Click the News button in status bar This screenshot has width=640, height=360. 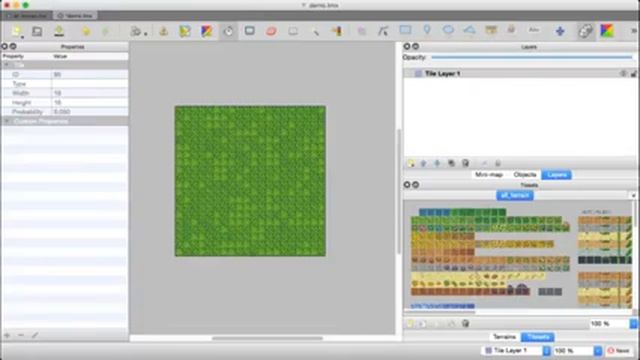[x=619, y=351]
